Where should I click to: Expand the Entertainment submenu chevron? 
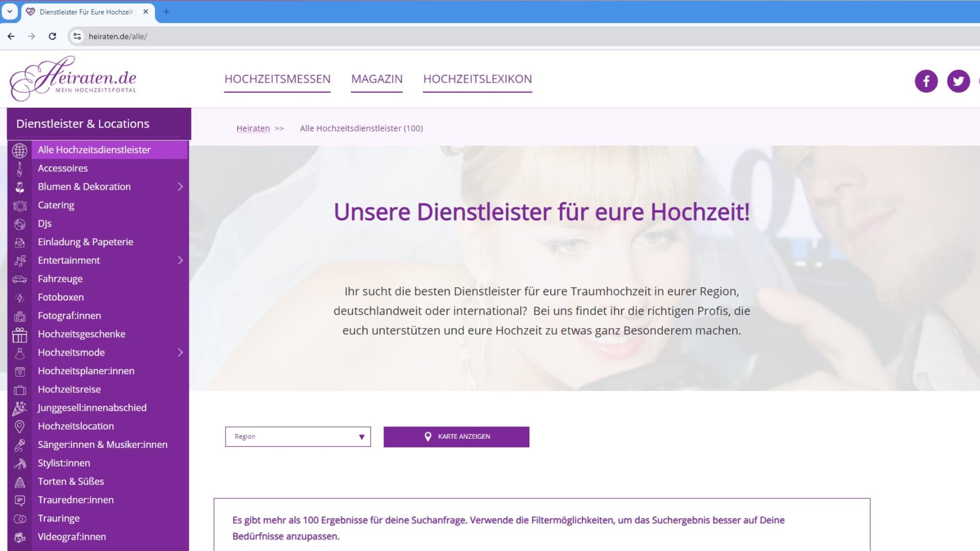180,260
